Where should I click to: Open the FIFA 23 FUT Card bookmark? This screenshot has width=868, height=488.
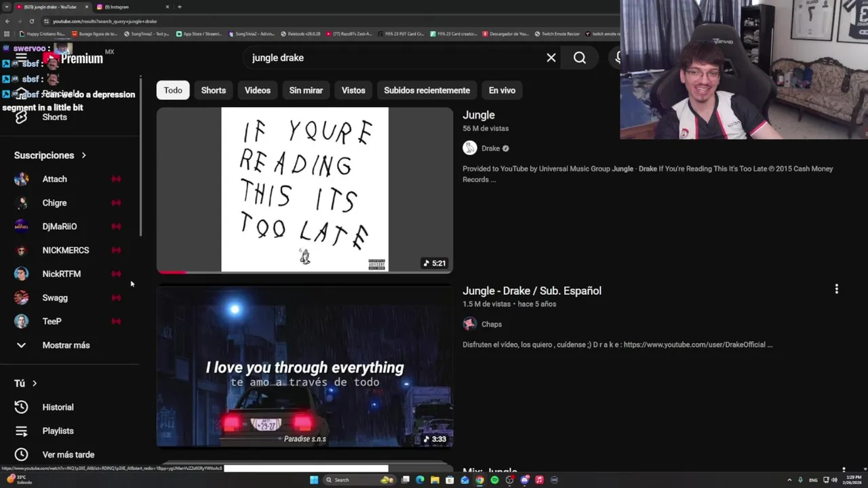(401, 34)
